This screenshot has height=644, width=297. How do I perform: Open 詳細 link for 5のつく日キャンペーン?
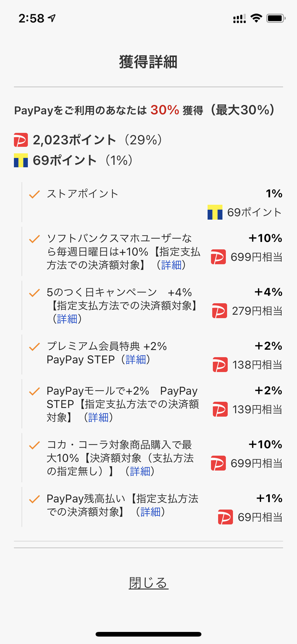tap(67, 319)
